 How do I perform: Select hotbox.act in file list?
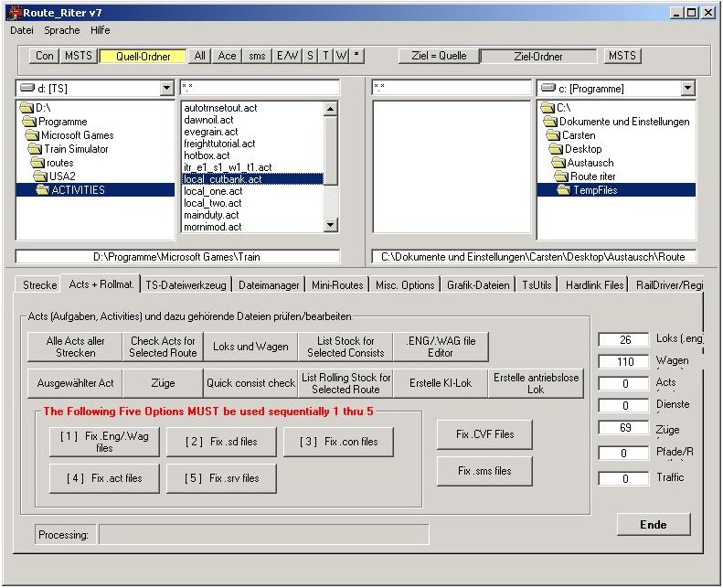(x=207, y=155)
